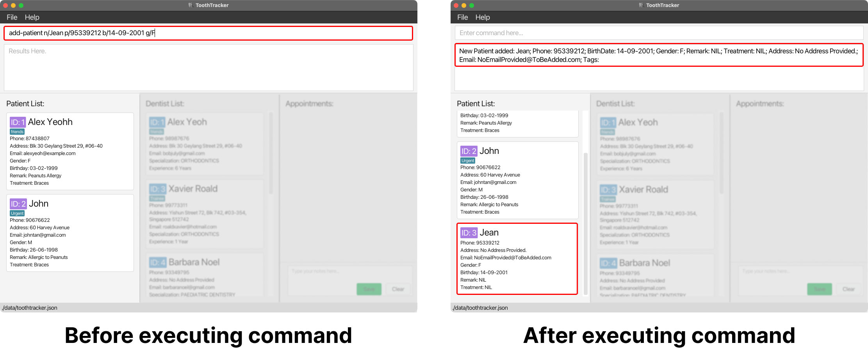Click dentist list scrollbar in right window
The height and width of the screenshot is (348, 868).
pos(722,153)
